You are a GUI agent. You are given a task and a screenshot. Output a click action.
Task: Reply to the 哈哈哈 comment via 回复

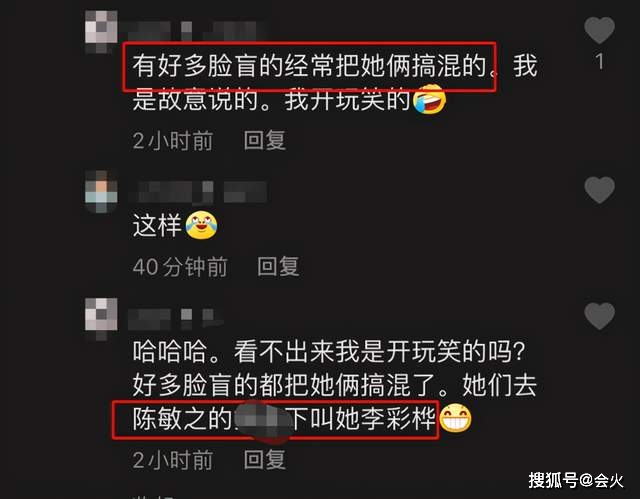click(x=264, y=459)
